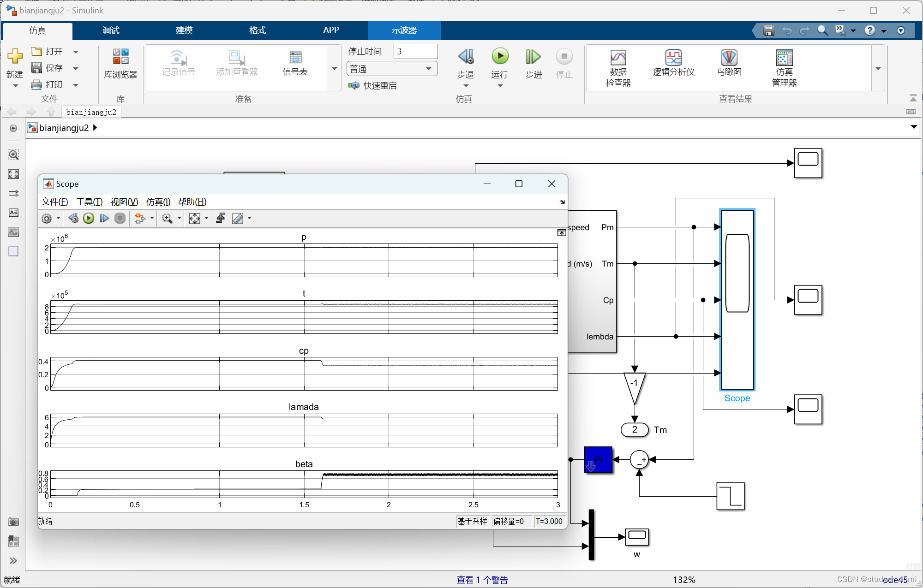The width and height of the screenshot is (923, 588).
Task: Open the Scope window 仿真(I) menu
Action: [x=158, y=202]
